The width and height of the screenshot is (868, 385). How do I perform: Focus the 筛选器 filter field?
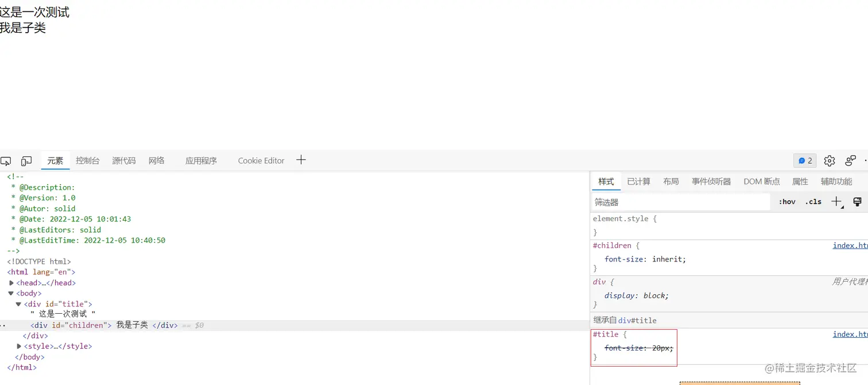pos(681,202)
